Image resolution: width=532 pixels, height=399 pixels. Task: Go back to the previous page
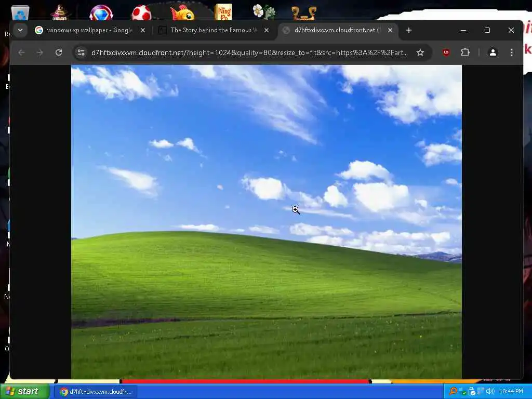(21, 52)
